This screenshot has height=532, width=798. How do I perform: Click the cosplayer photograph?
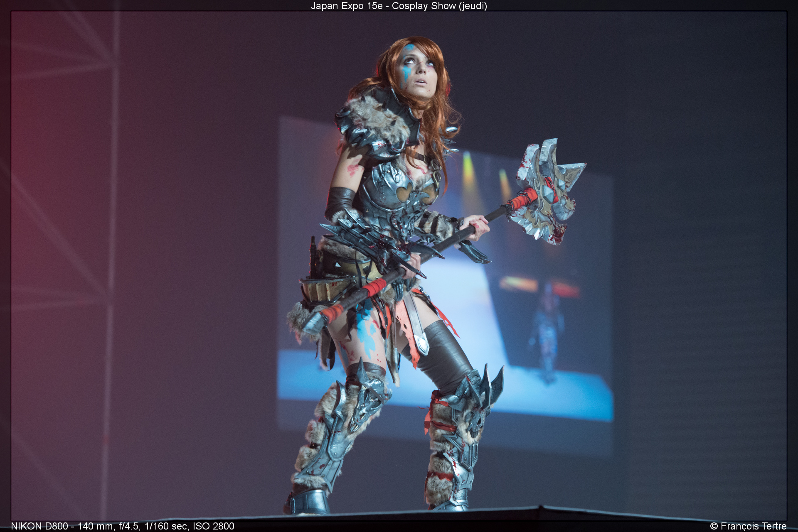pos(399,266)
